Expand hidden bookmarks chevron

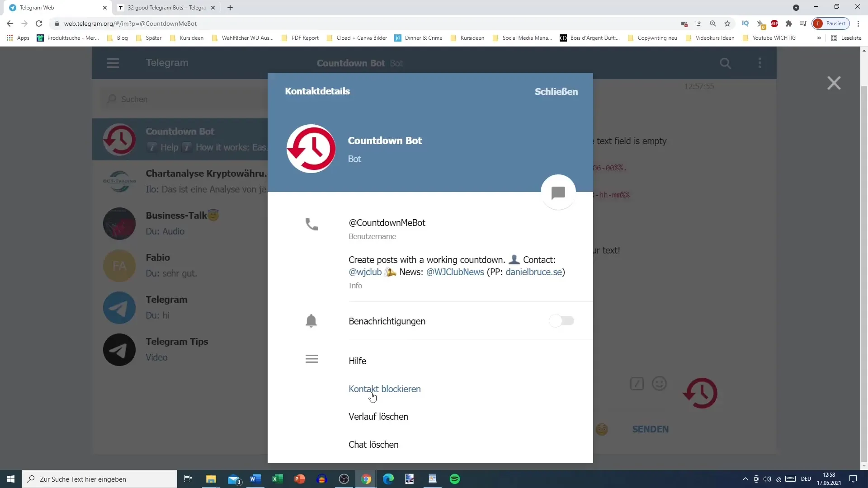click(x=819, y=38)
